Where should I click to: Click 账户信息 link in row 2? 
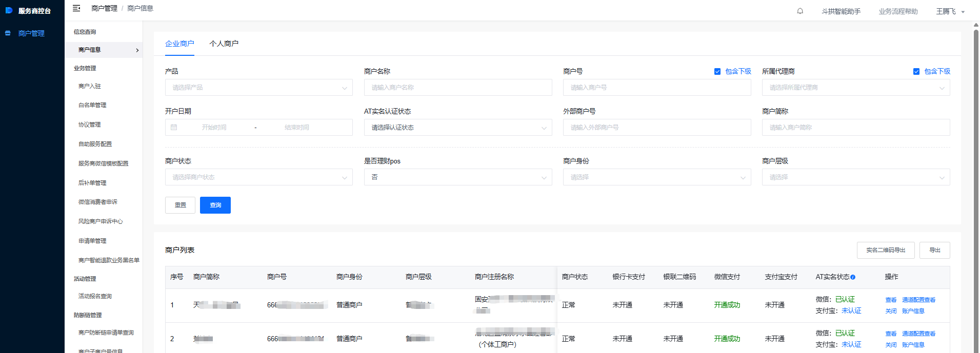(913, 345)
